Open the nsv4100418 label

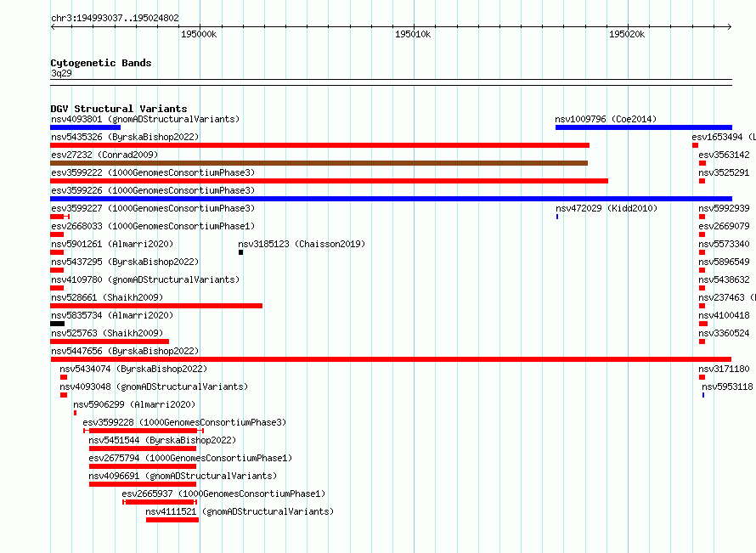pyautogui.click(x=724, y=315)
